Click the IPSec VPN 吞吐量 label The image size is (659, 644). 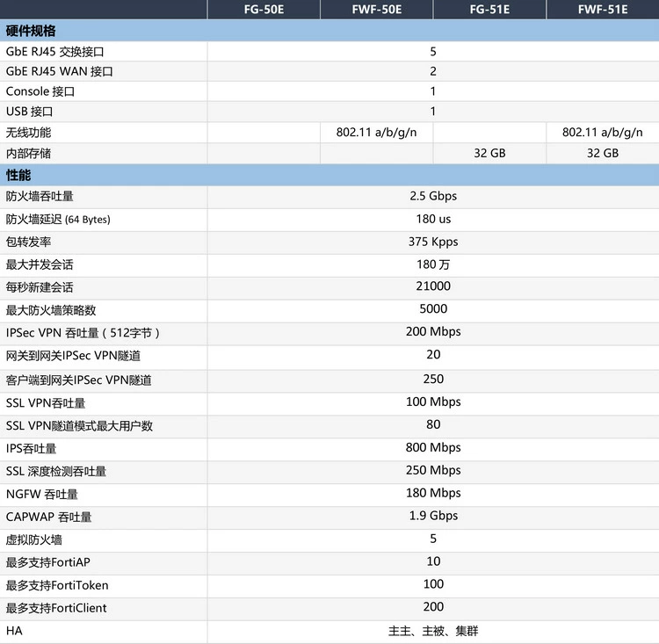click(x=83, y=333)
